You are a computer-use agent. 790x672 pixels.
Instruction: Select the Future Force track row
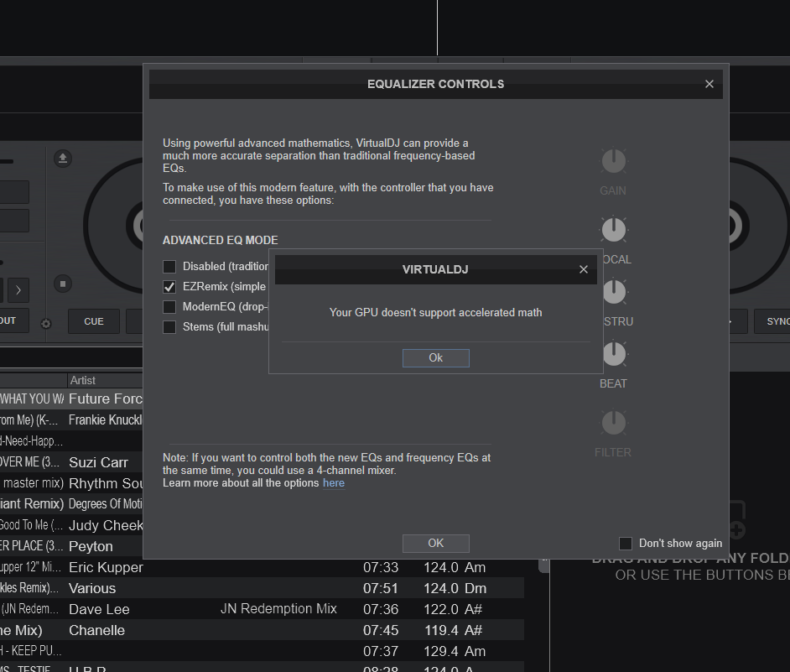(x=71, y=399)
